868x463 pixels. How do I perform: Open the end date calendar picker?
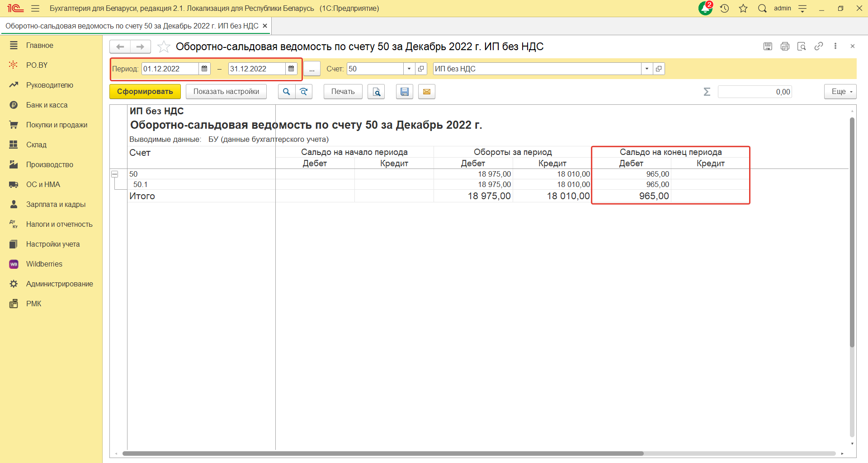click(x=291, y=69)
